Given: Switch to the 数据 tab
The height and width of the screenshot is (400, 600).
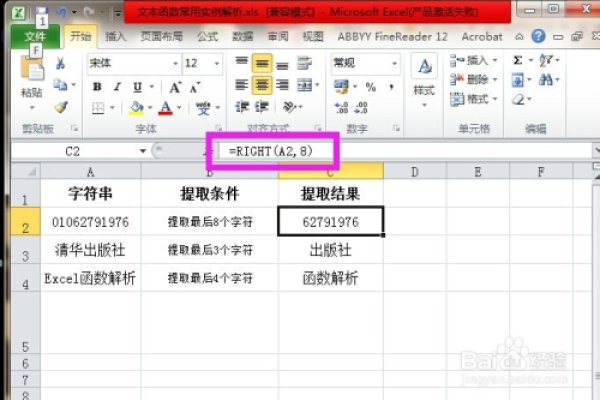Looking at the screenshot, I should point(243,37).
